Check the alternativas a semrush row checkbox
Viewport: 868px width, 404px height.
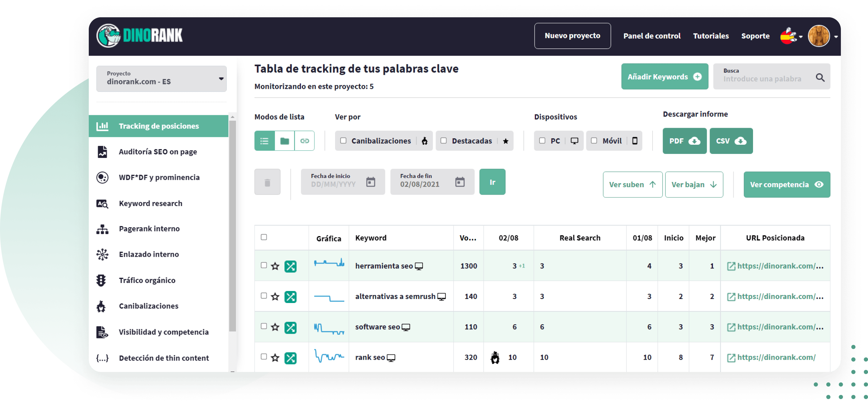pyautogui.click(x=264, y=296)
